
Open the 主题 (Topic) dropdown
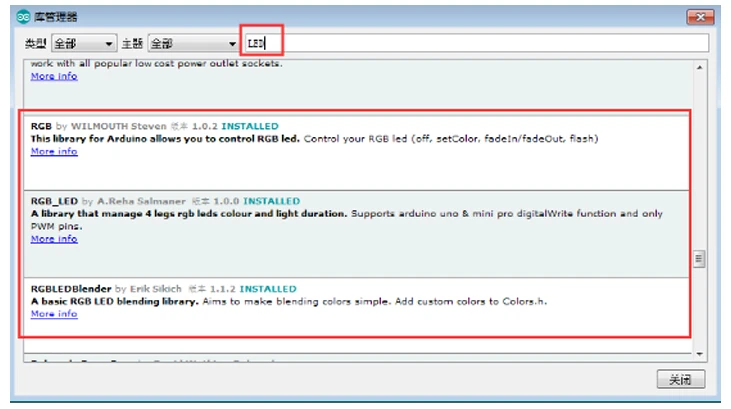pos(192,44)
